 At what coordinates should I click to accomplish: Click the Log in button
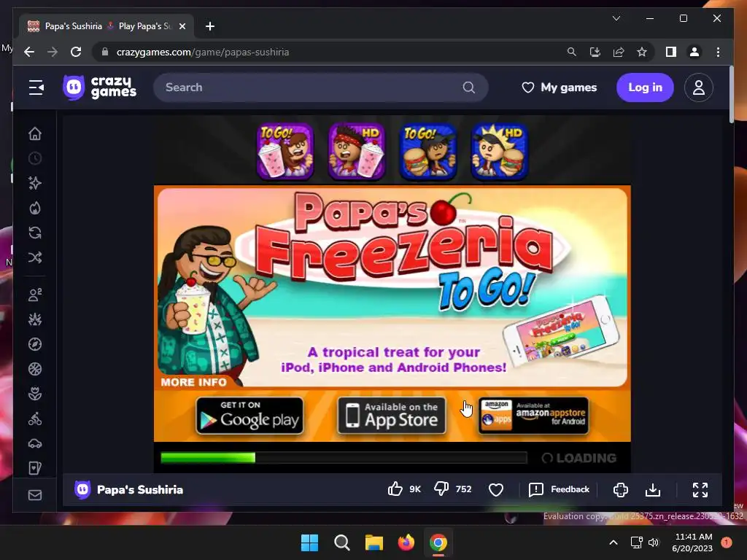pos(645,87)
